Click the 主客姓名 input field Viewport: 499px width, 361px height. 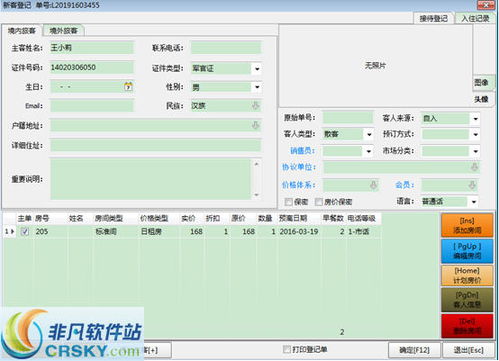click(x=92, y=48)
